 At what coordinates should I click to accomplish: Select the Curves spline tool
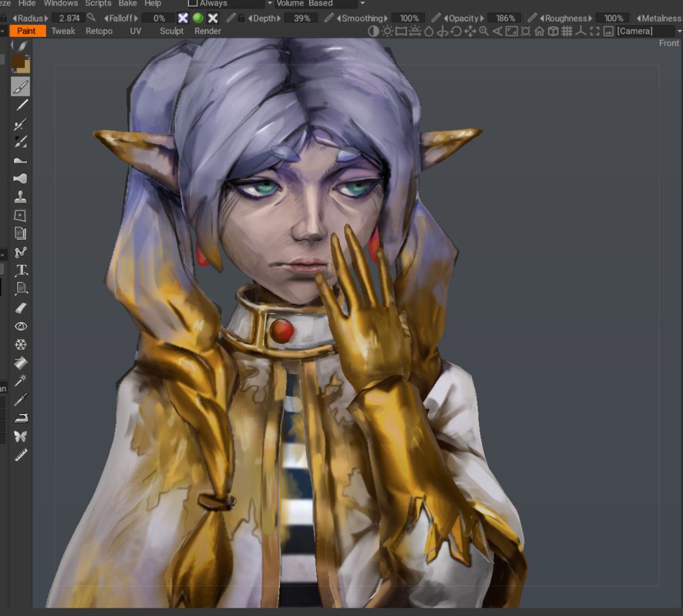tap(20, 252)
